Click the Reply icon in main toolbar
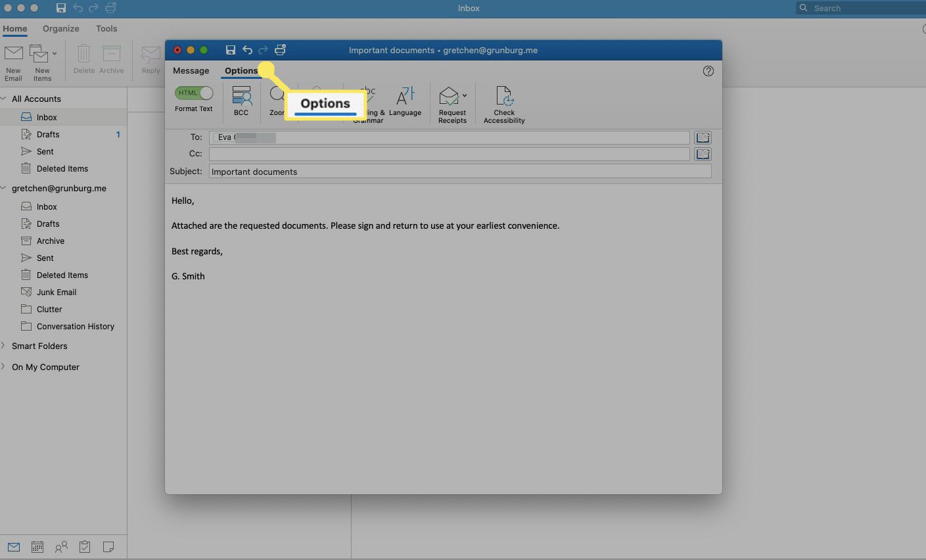This screenshot has width=926, height=560. click(150, 54)
